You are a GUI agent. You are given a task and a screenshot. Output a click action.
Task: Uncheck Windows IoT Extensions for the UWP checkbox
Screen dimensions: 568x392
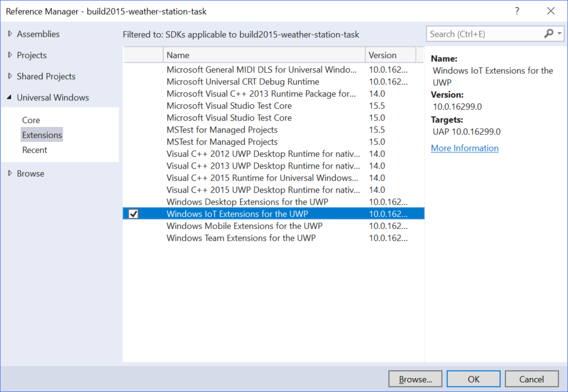pos(133,214)
